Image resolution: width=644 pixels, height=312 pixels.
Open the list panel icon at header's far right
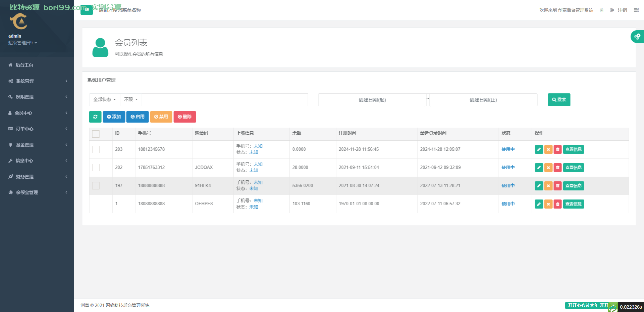click(636, 10)
